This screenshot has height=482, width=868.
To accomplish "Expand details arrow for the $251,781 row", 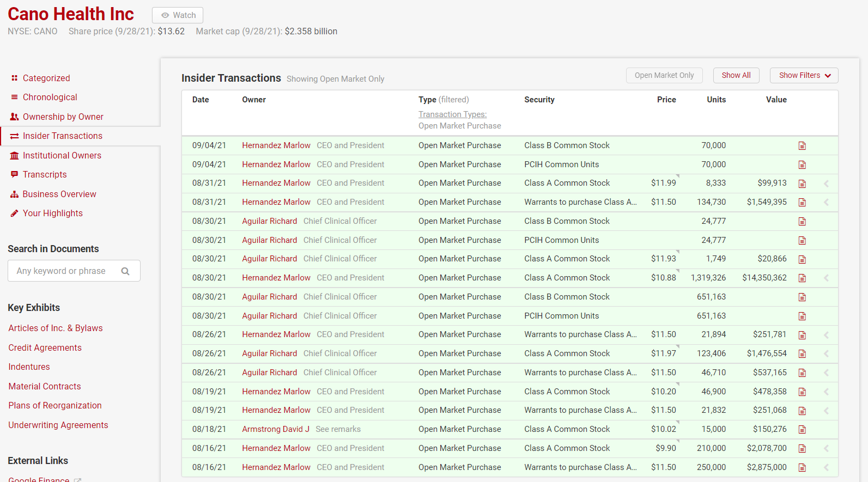I will (826, 335).
